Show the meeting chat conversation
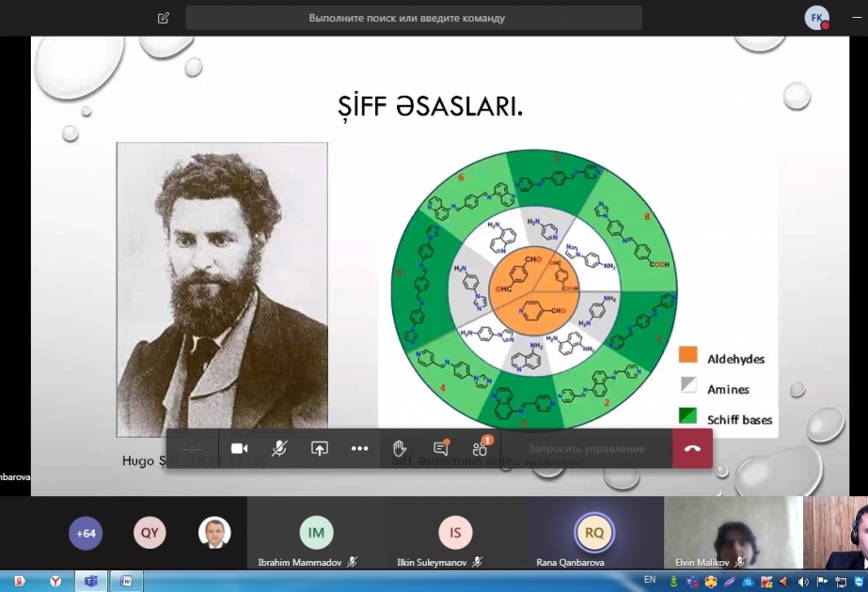The image size is (868, 592). 441,449
